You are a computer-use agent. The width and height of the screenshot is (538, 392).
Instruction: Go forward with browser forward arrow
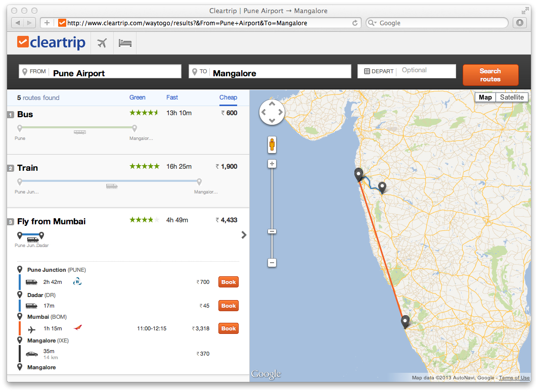pos(29,23)
